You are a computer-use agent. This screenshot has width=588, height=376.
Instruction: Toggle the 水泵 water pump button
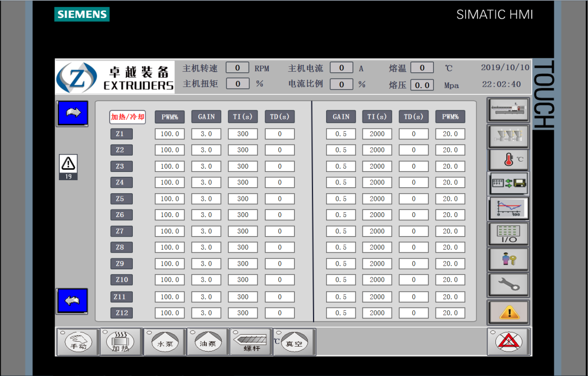point(164,342)
